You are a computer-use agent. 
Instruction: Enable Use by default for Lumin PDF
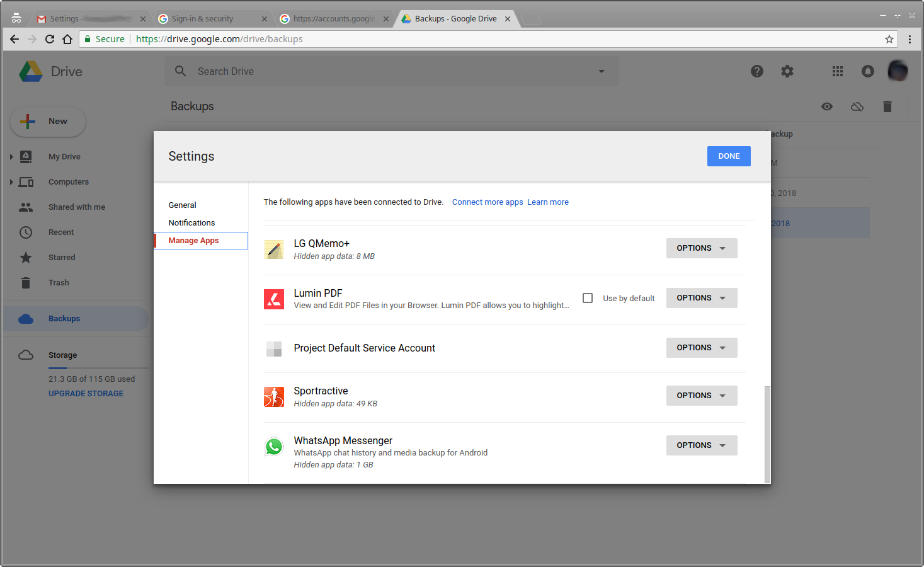pos(588,298)
